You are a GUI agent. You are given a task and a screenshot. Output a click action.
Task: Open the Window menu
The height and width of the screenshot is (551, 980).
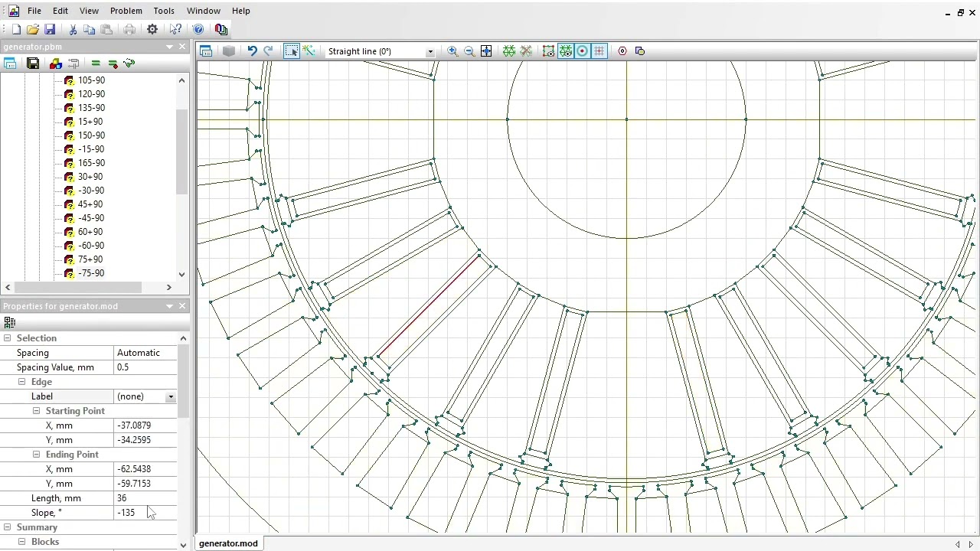[204, 11]
